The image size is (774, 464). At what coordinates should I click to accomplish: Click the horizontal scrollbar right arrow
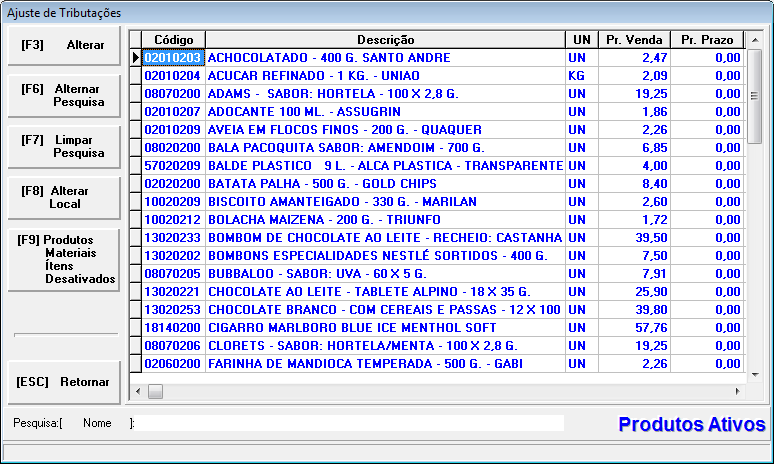pos(739,391)
